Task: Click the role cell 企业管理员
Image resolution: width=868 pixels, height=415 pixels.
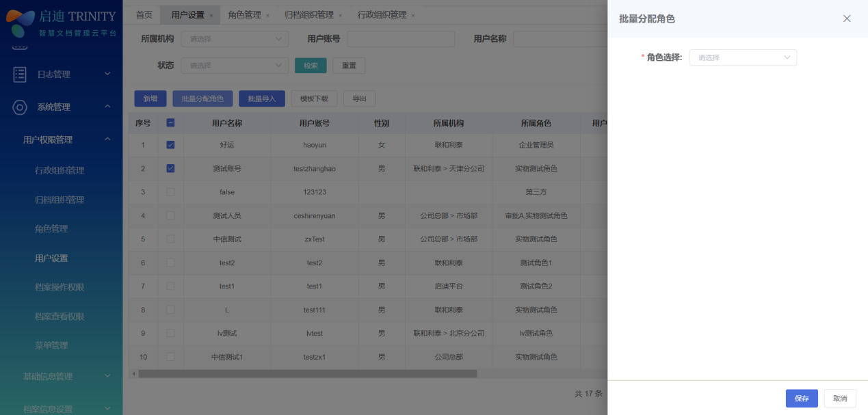Action: (536, 145)
